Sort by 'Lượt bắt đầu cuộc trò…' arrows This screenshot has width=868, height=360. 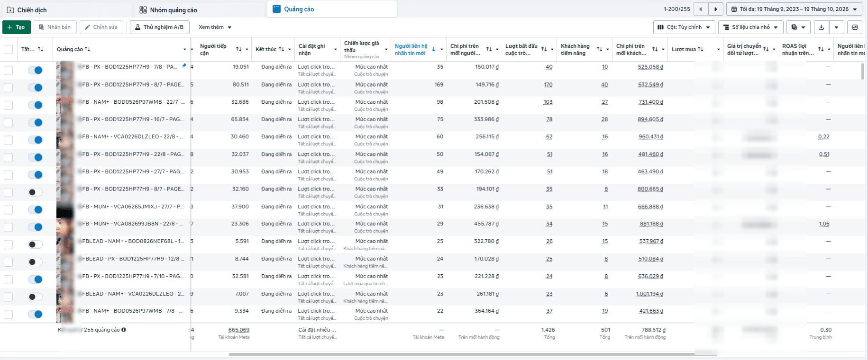tap(544, 49)
